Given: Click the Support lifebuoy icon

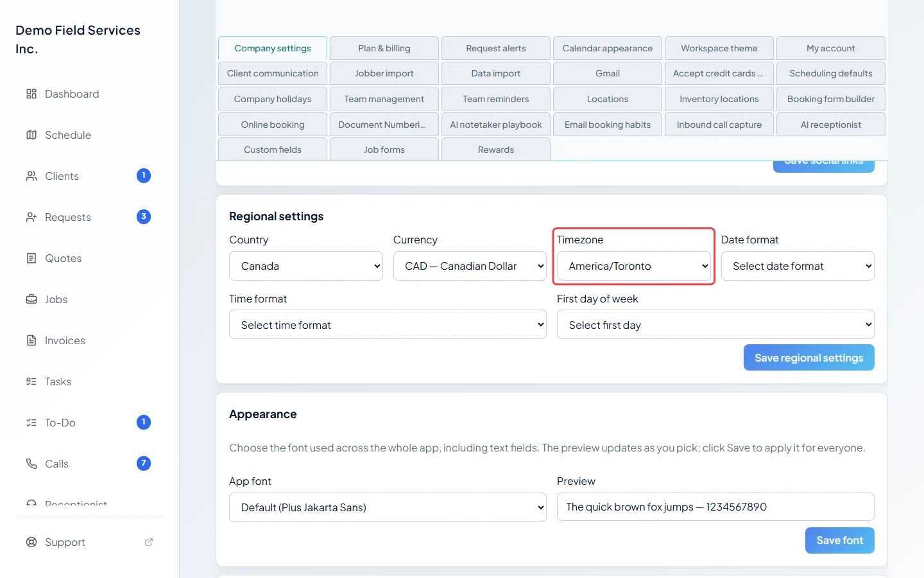Looking at the screenshot, I should pyautogui.click(x=31, y=542).
